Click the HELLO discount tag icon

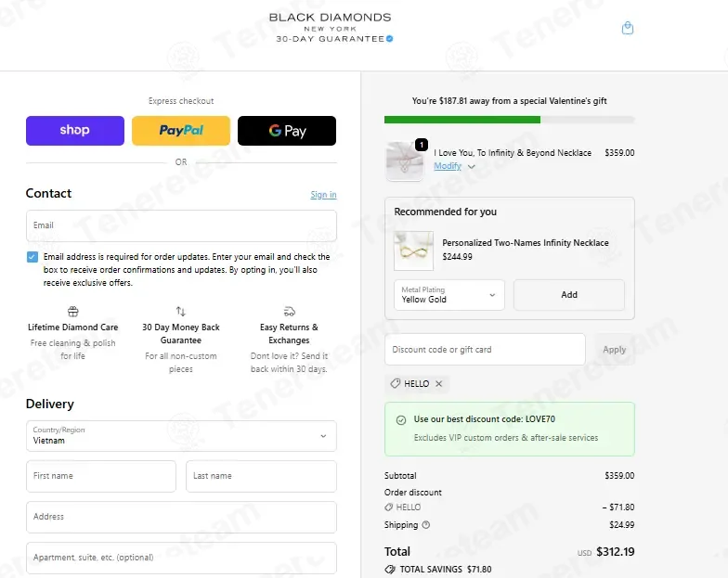pos(396,384)
